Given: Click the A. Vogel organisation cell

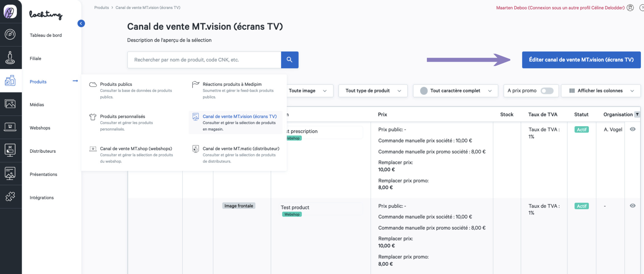Looking at the screenshot, I should point(613,130).
